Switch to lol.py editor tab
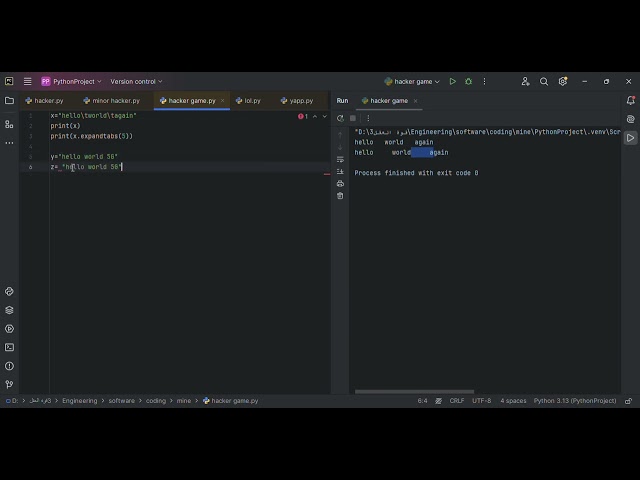Screen dimensions: 640x480 [x=248, y=101]
